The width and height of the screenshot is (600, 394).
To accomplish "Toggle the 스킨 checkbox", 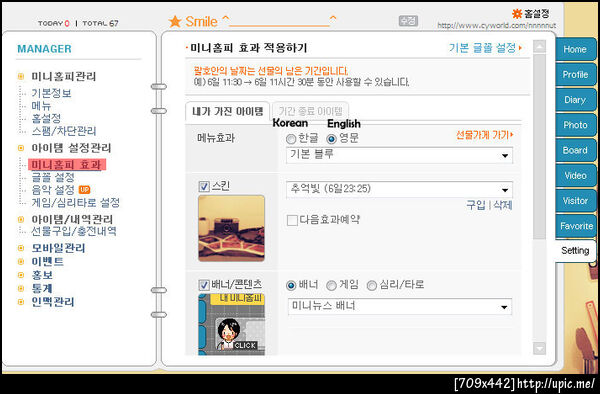I will 204,186.
